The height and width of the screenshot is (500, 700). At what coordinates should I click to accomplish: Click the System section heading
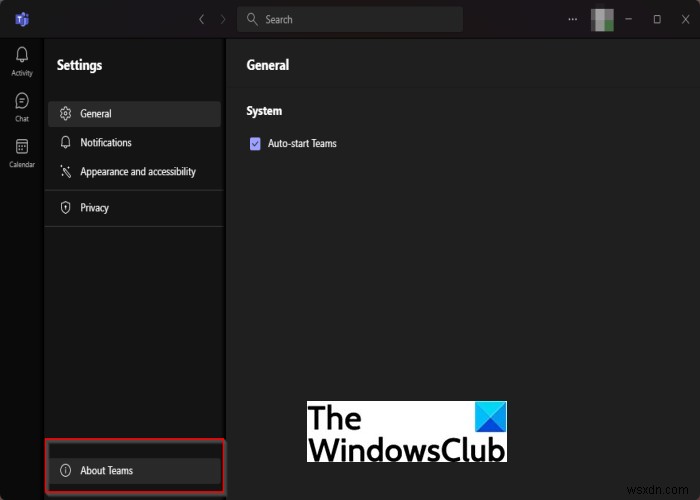point(264,111)
